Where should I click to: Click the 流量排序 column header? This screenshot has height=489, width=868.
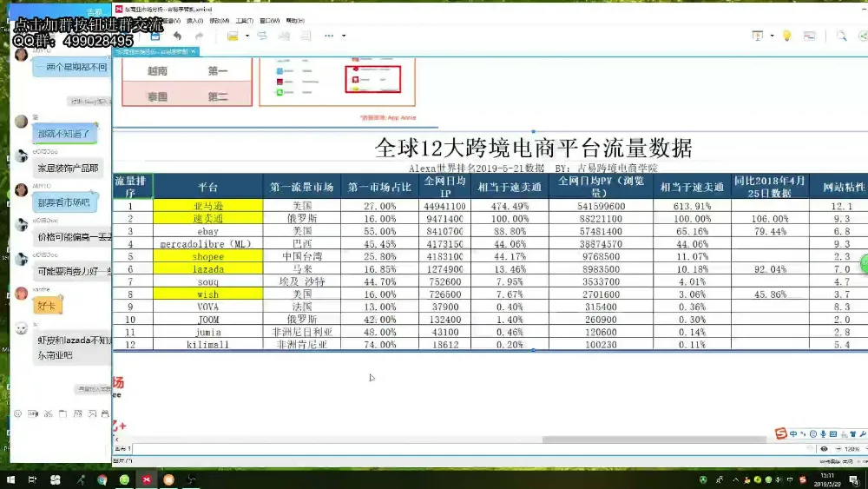[x=131, y=187]
